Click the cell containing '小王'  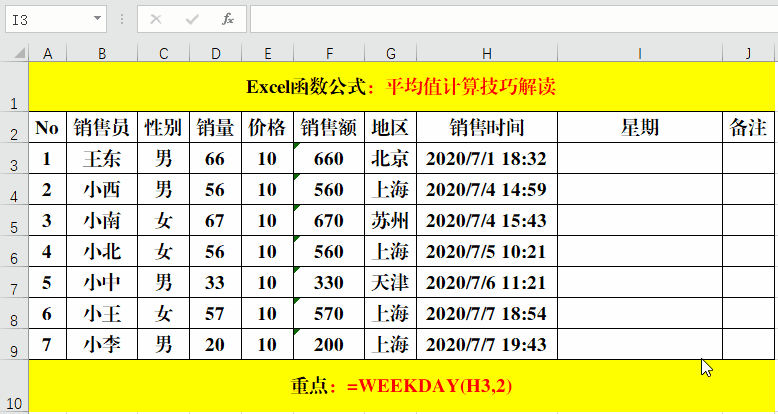[x=102, y=313]
